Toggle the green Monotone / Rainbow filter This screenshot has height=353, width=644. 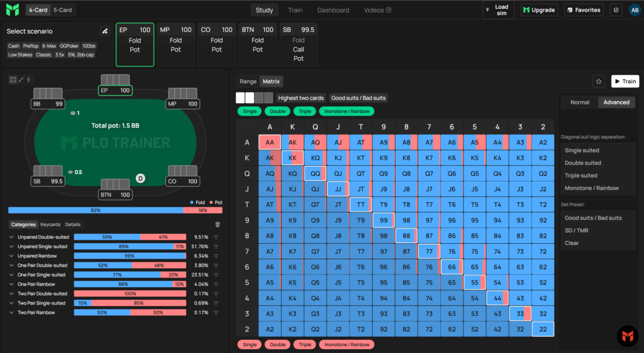[347, 111]
